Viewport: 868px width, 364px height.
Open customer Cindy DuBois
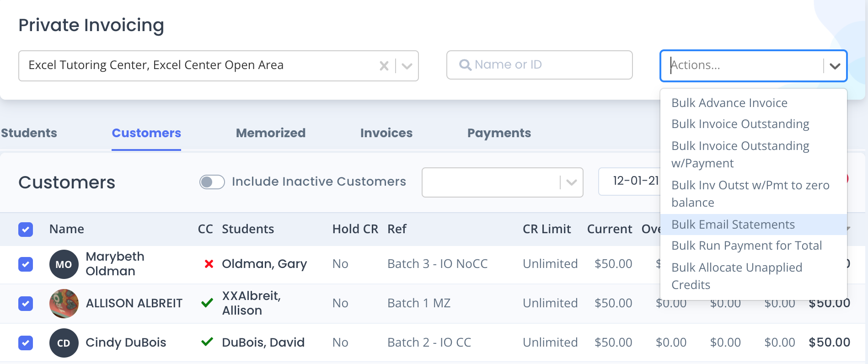coord(126,343)
